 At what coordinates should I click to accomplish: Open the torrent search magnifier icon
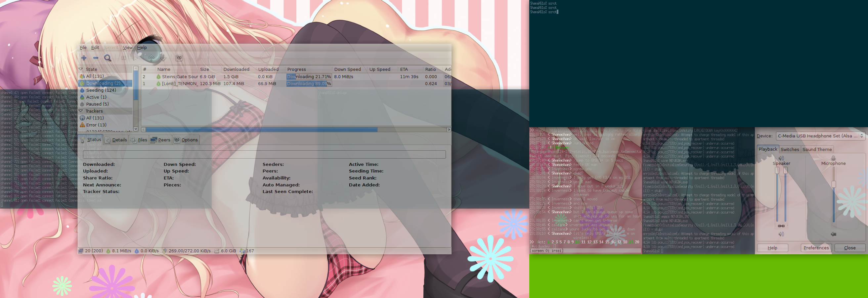[108, 58]
